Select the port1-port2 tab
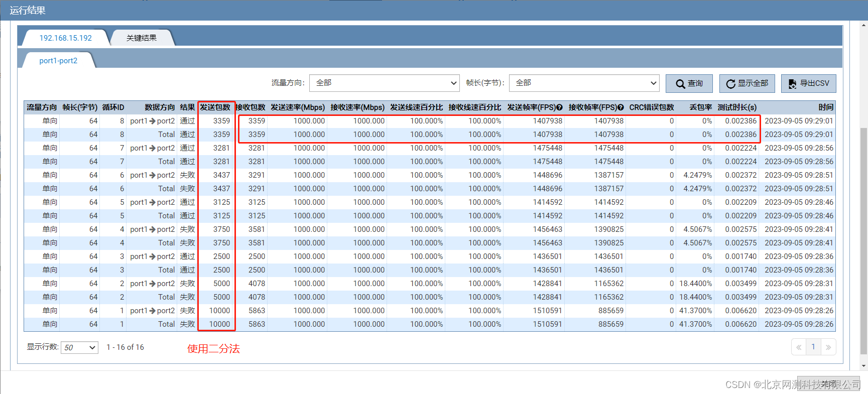The height and width of the screenshot is (394, 868). coord(58,61)
